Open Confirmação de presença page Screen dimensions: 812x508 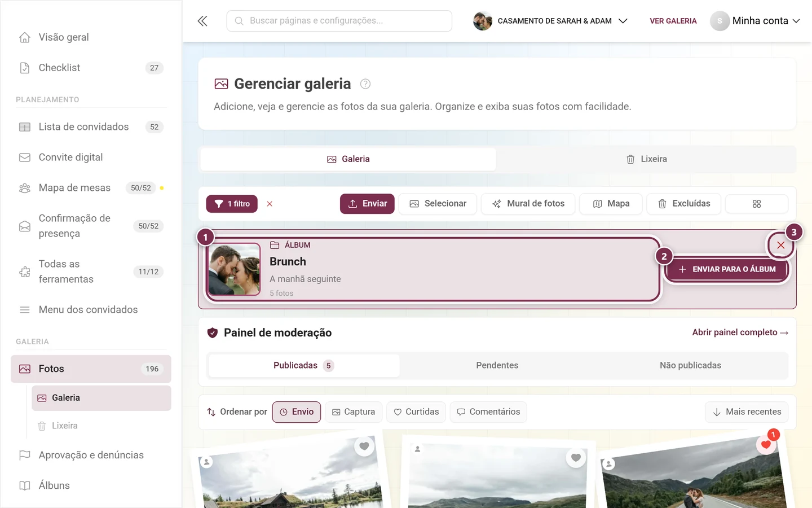[91, 226]
